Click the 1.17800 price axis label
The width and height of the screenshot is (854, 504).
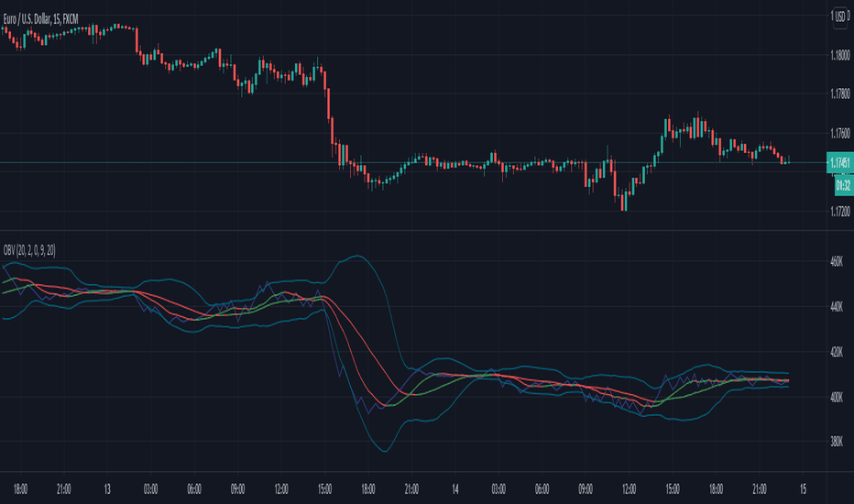[x=840, y=94]
